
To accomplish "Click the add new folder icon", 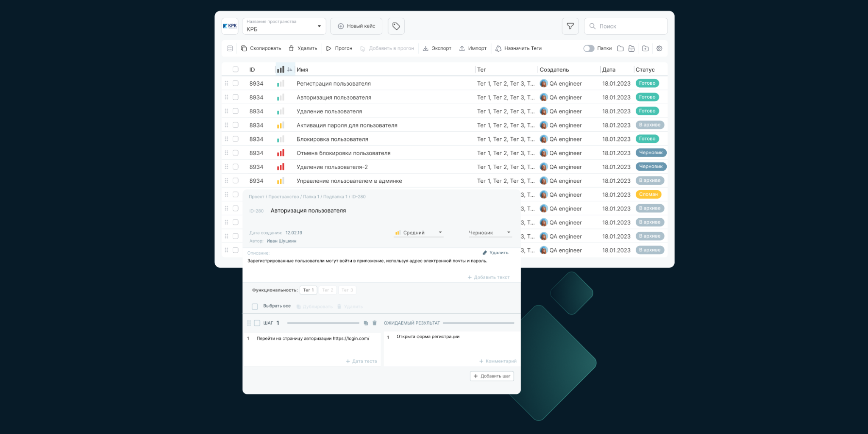I will tap(645, 48).
